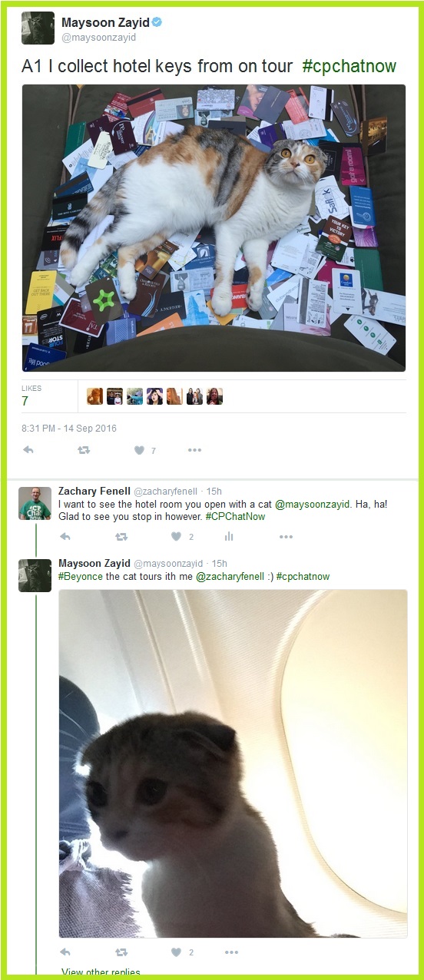This screenshot has width=424, height=980.
Task: View the analytics bar icon on Zachary's tweet
Action: coord(229,536)
